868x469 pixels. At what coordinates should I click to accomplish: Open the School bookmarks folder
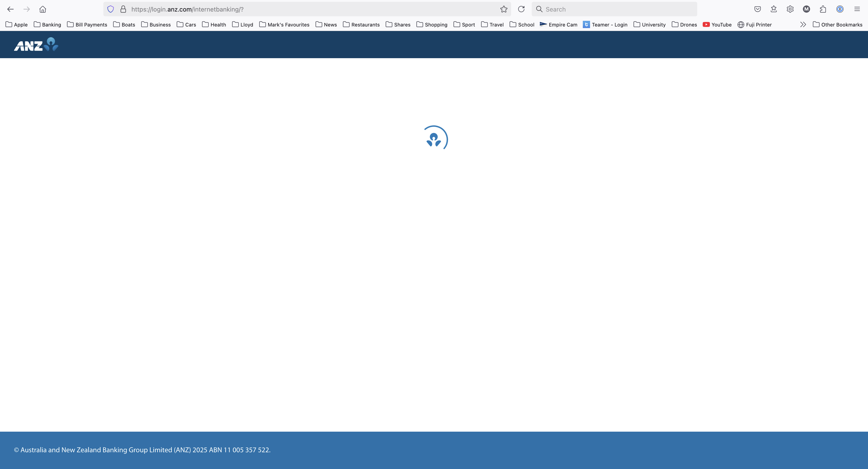[522, 25]
